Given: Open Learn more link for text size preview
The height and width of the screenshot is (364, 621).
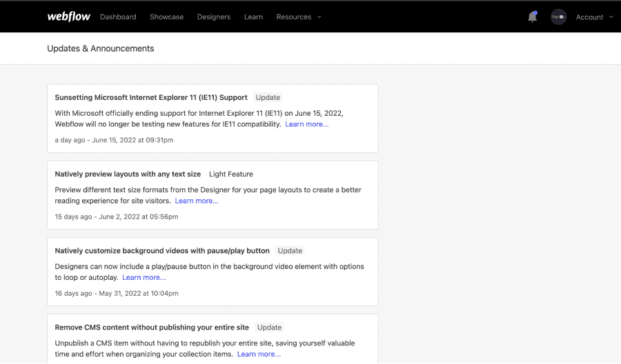Looking at the screenshot, I should pos(197,201).
